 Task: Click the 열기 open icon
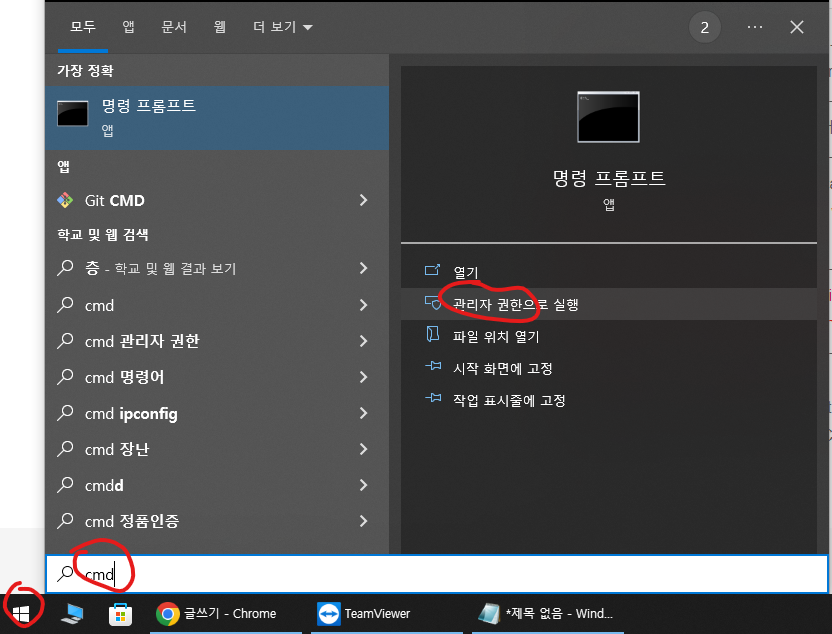(x=432, y=270)
